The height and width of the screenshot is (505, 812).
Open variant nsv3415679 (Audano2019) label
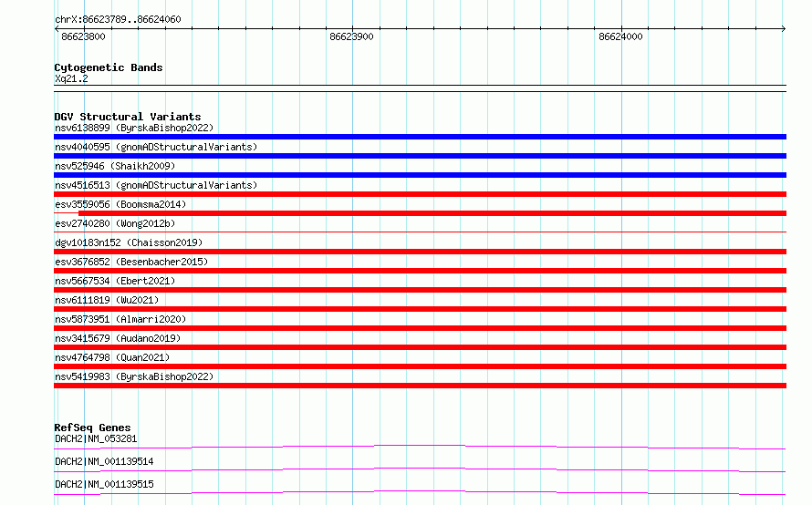click(x=118, y=338)
